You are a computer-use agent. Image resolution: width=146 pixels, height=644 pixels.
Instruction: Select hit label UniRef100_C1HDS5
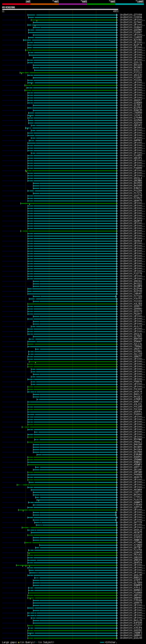coord(131,37)
